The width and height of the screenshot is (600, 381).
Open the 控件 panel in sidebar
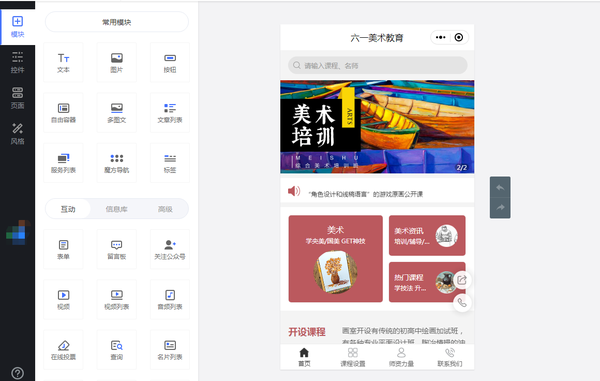[x=18, y=62]
